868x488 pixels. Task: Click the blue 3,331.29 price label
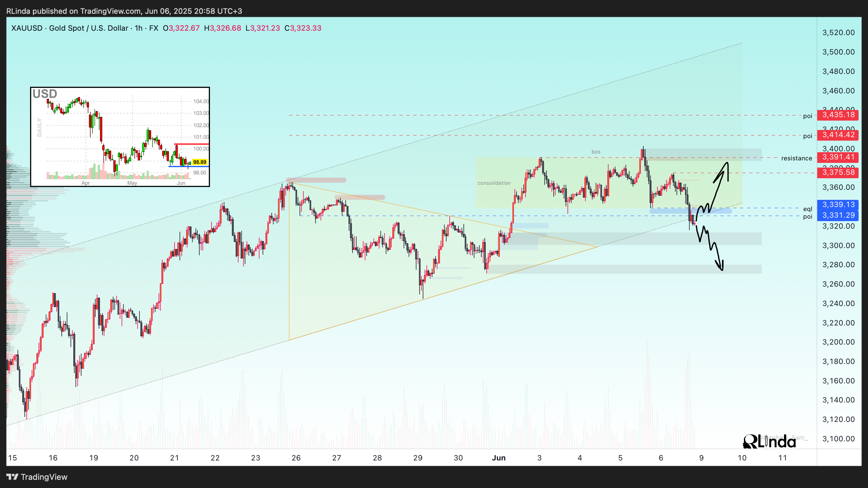click(838, 215)
